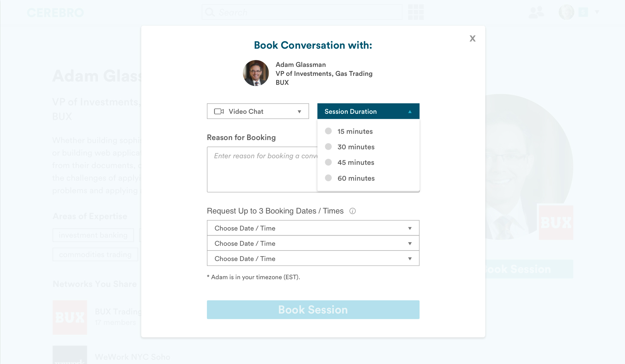The width and height of the screenshot is (625, 364).
Task: Select the 15 minutes duration
Action: click(328, 131)
